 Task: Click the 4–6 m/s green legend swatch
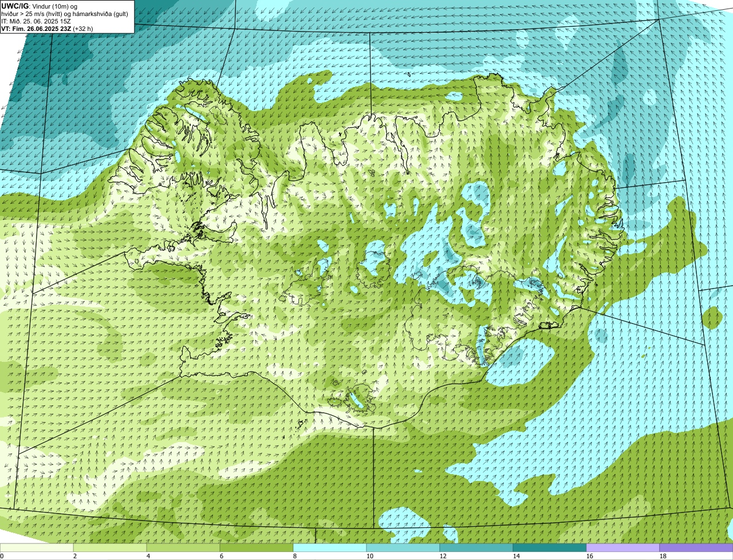[x=183, y=547]
